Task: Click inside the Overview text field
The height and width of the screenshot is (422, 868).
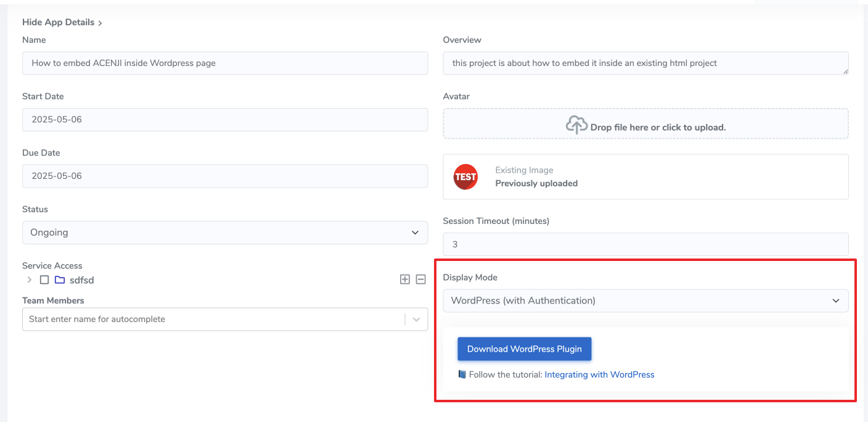Action: point(645,63)
